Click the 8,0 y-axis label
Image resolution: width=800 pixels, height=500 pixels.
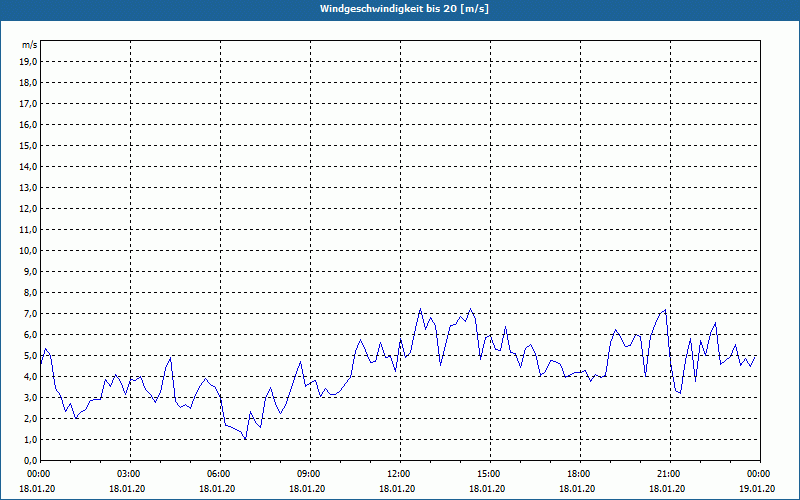click(x=30, y=292)
